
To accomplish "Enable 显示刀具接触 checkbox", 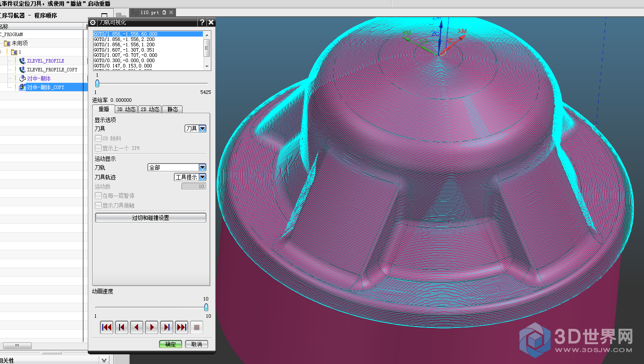I will click(x=98, y=205).
